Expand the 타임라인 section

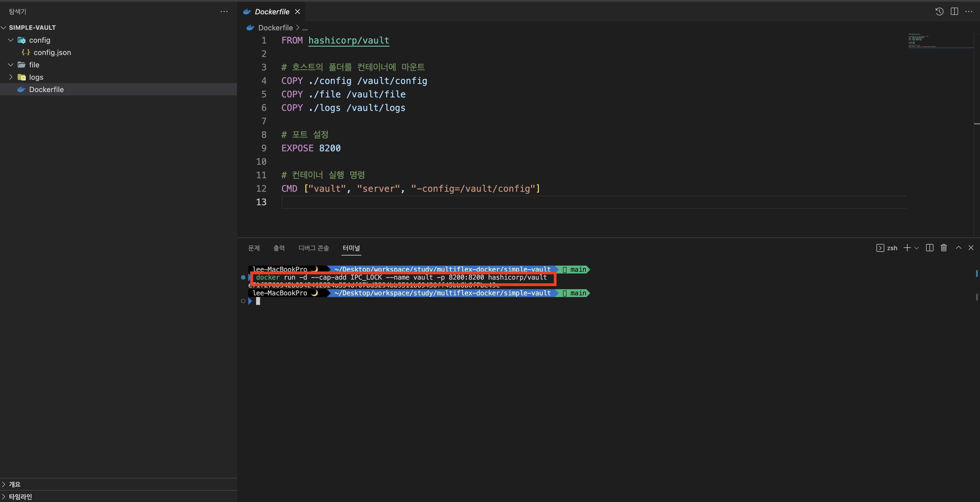click(x=20, y=496)
